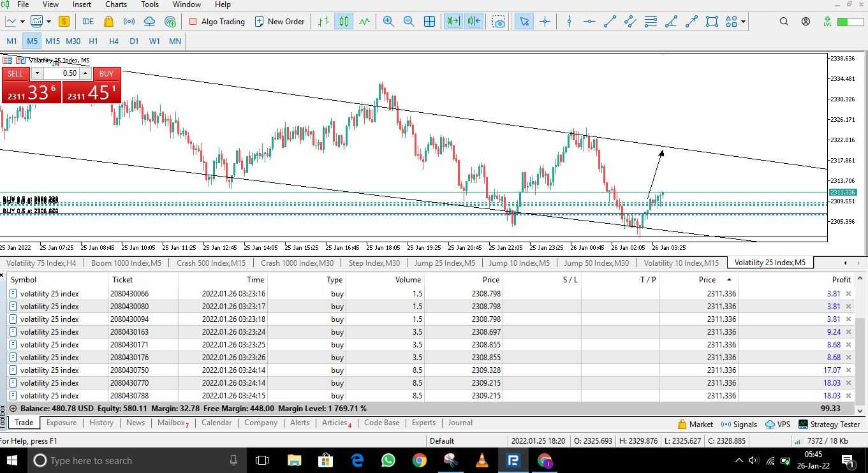
Task: Open the Tools menu
Action: pos(150,4)
